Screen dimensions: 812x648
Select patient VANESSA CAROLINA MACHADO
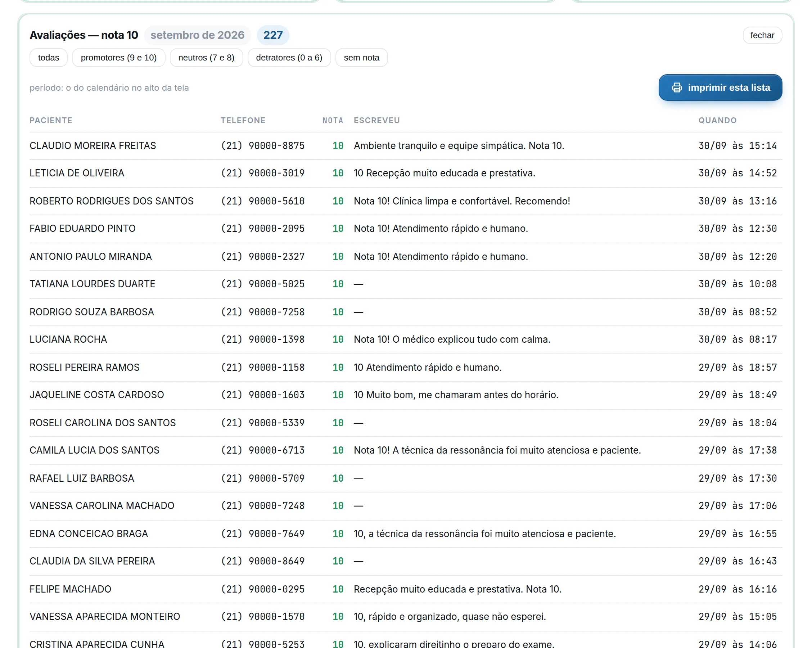pyautogui.click(x=102, y=505)
